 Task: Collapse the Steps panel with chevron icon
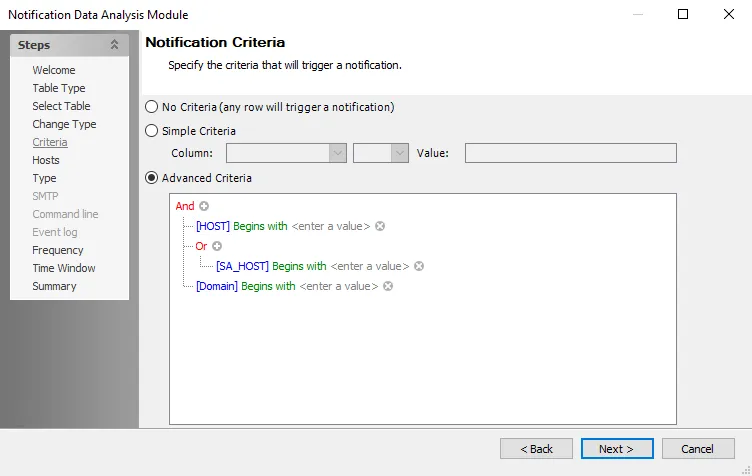[x=114, y=45]
